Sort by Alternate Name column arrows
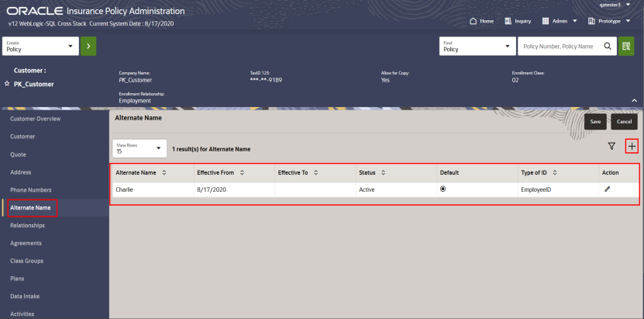Image resolution: width=644 pixels, height=319 pixels. click(x=164, y=172)
